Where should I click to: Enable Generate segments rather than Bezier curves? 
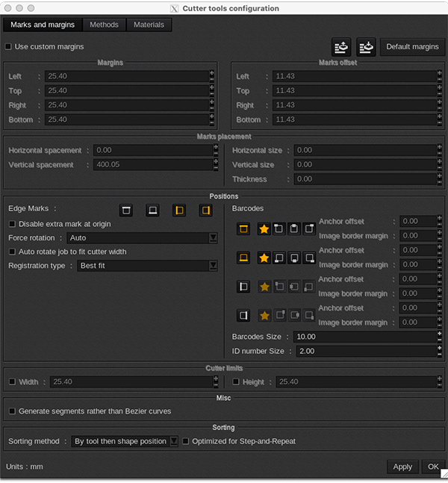point(12,411)
